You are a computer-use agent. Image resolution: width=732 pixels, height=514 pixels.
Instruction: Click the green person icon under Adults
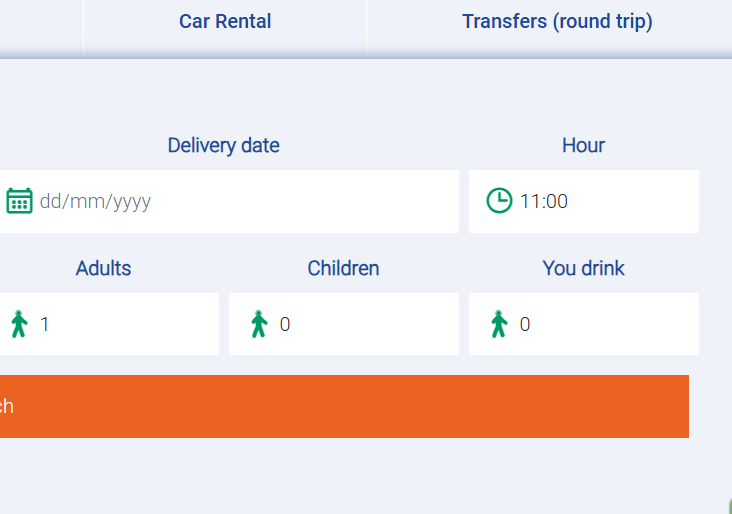tap(19, 324)
